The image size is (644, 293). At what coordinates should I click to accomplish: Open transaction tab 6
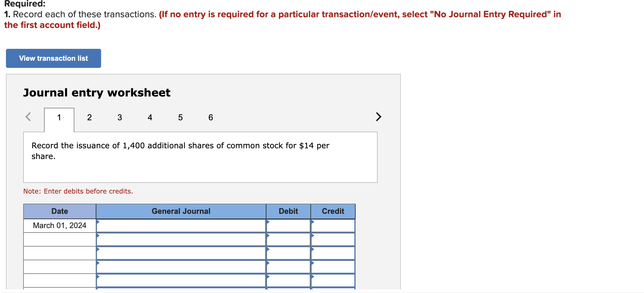click(x=211, y=117)
